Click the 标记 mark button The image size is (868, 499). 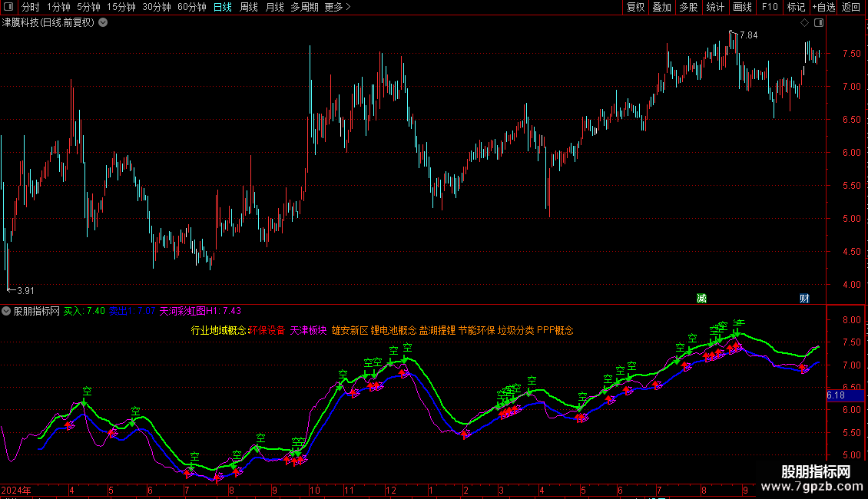click(x=796, y=7)
